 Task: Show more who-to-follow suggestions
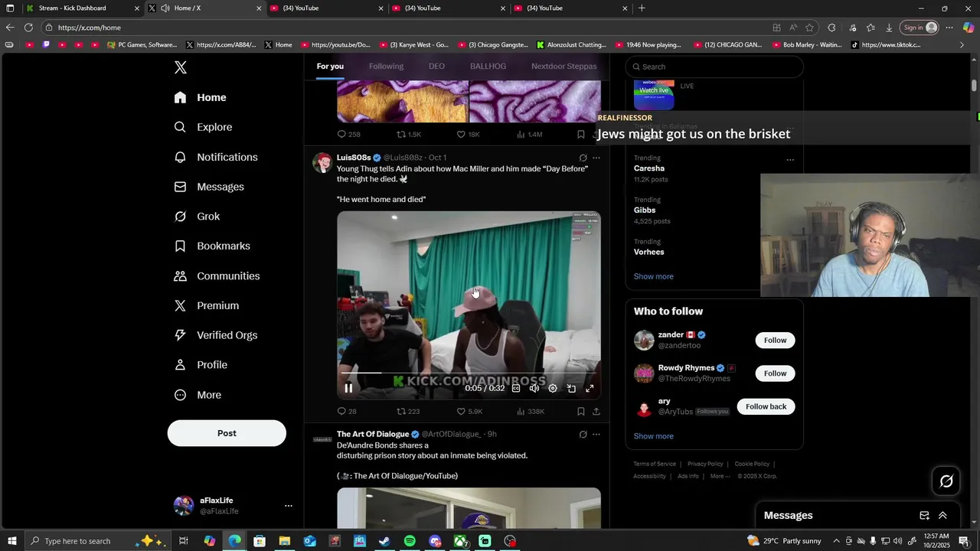pos(653,436)
